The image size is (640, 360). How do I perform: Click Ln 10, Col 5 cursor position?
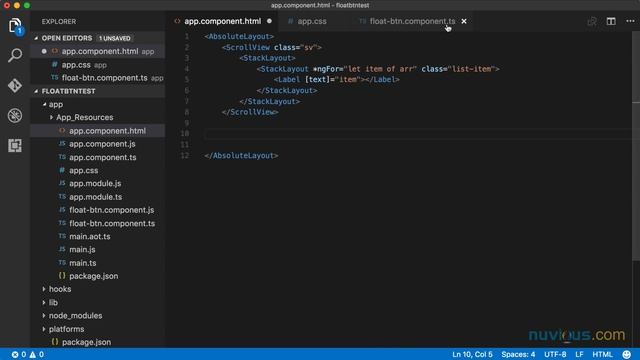pos(472,354)
